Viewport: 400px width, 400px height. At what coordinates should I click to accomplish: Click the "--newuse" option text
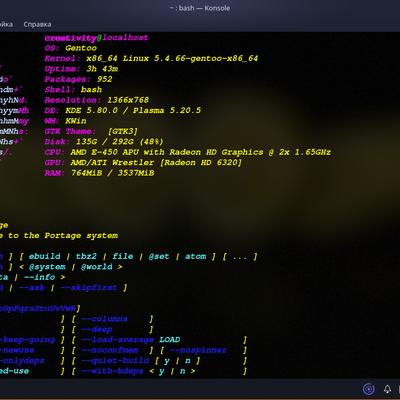pos(17,350)
